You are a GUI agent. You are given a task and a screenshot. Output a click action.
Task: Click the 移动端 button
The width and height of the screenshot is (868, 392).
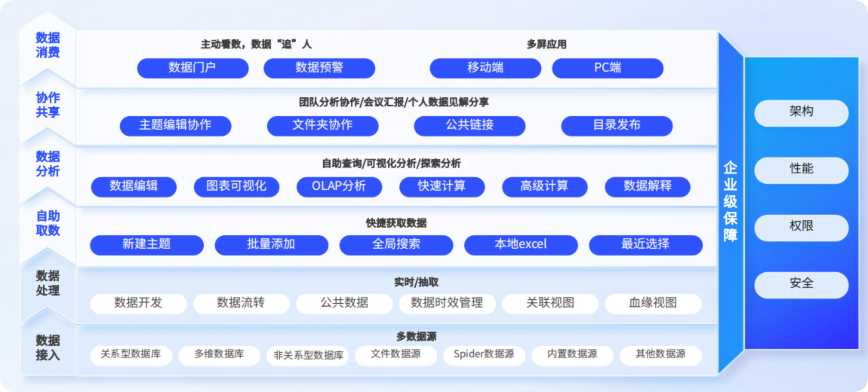click(x=485, y=69)
